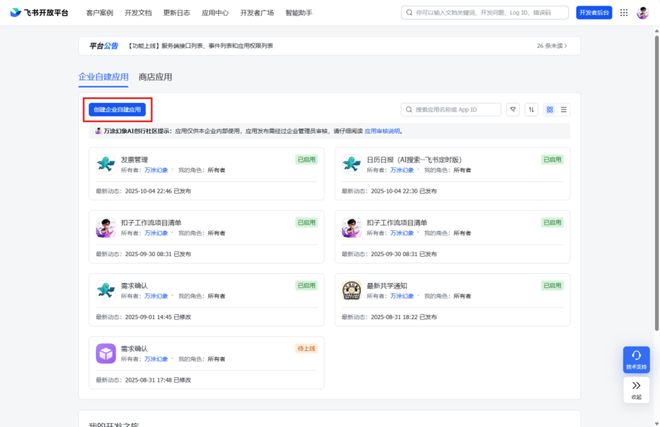Click the 创建企业自建应用 button

(x=117, y=109)
